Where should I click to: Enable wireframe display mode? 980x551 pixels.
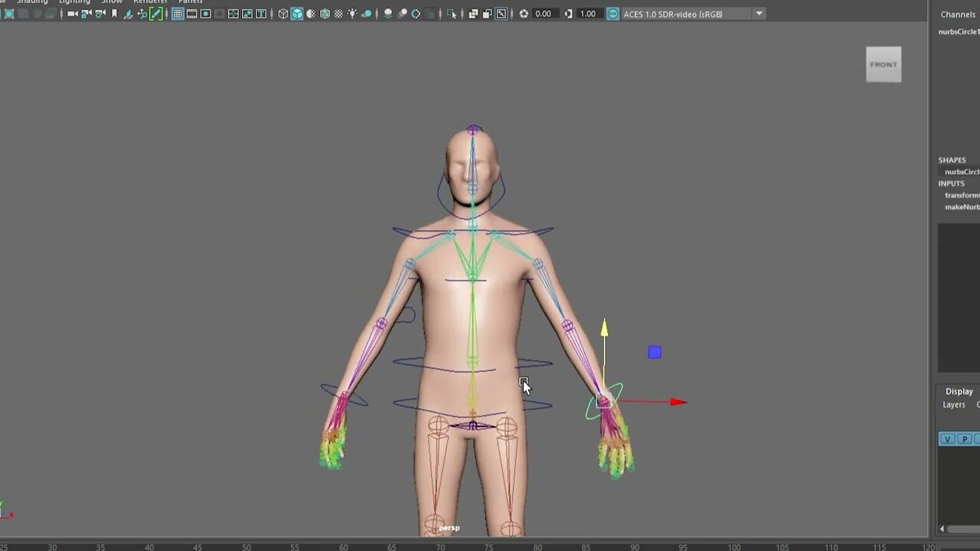[283, 13]
